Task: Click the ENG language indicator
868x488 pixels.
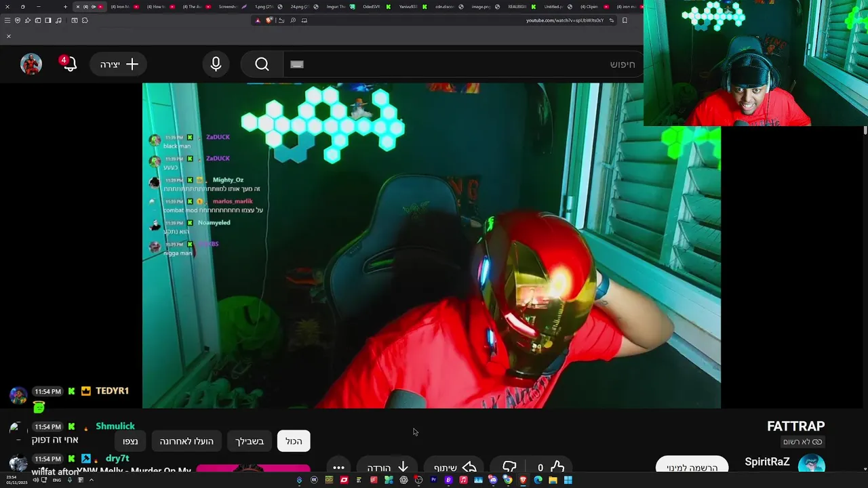Action: [x=57, y=480]
